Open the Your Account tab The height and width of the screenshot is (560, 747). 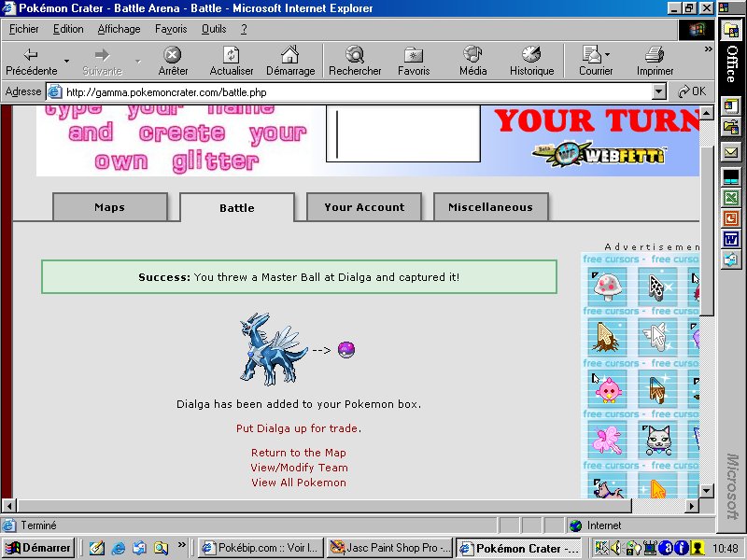pos(364,207)
